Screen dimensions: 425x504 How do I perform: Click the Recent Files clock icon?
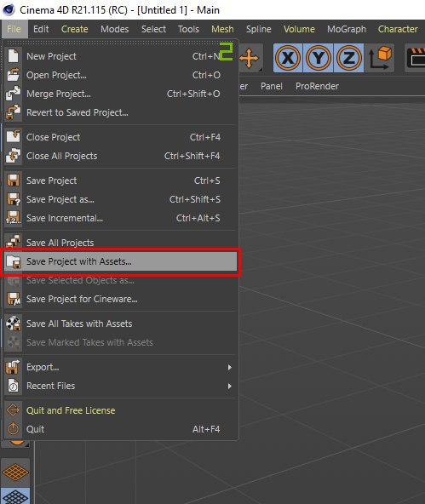click(13, 386)
